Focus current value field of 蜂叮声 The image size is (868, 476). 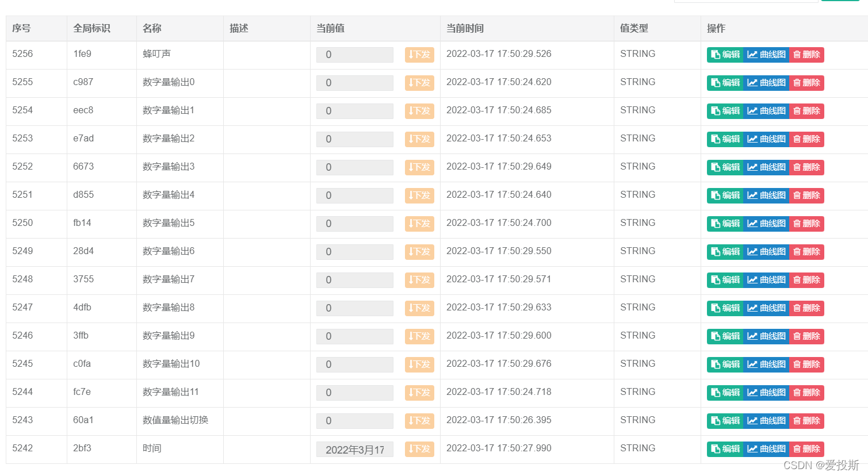click(355, 55)
